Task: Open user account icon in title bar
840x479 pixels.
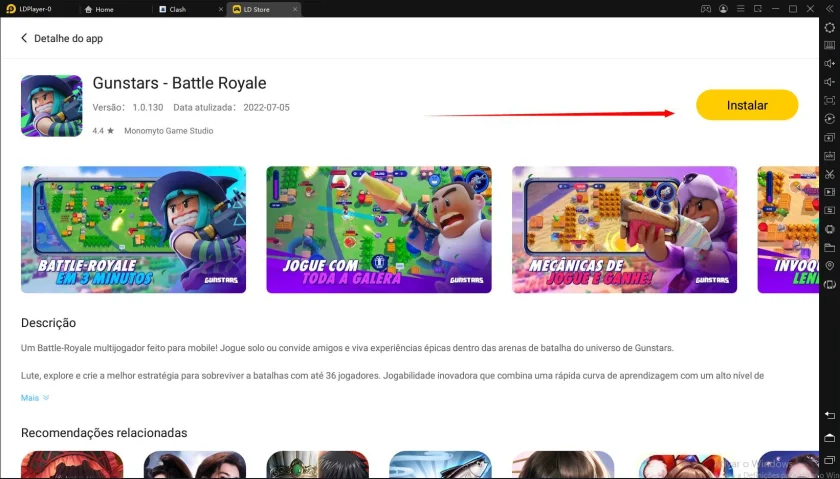Action: click(x=723, y=9)
